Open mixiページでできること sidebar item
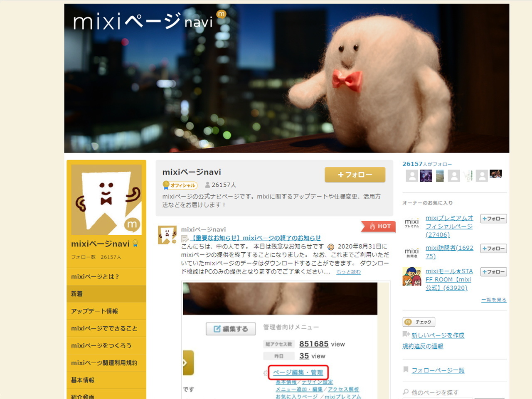 click(106, 328)
